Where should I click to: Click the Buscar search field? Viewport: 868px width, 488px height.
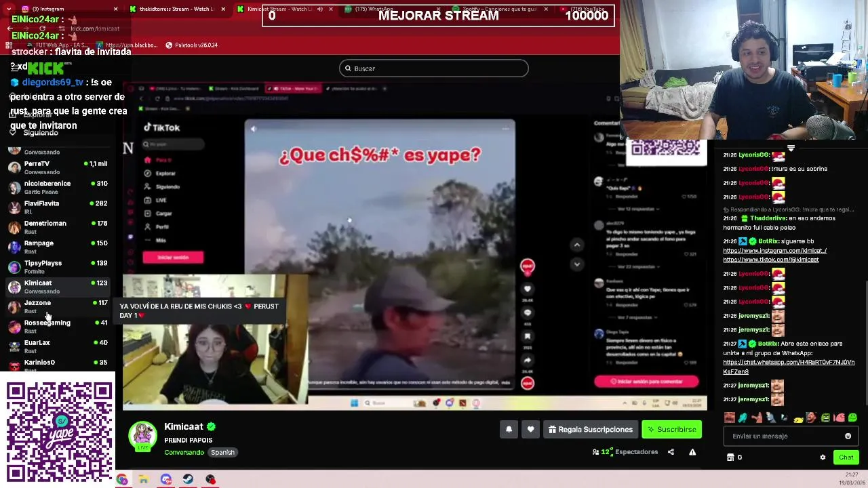tap(434, 68)
